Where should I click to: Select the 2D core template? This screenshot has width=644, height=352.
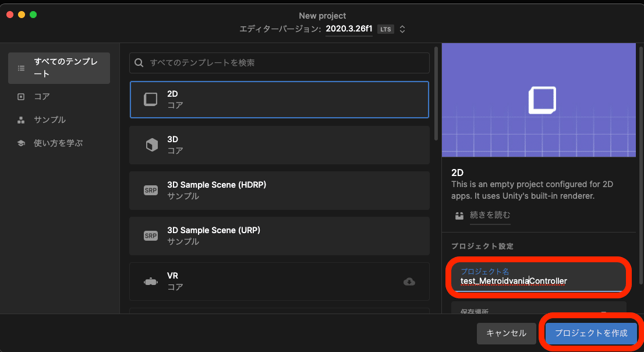click(x=279, y=100)
